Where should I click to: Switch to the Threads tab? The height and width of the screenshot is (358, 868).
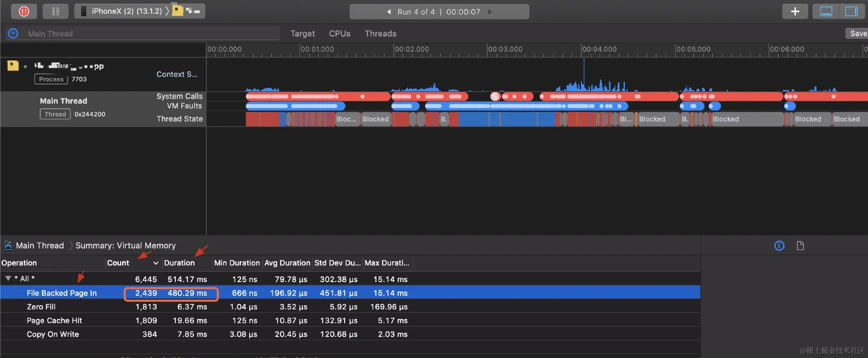pos(380,34)
